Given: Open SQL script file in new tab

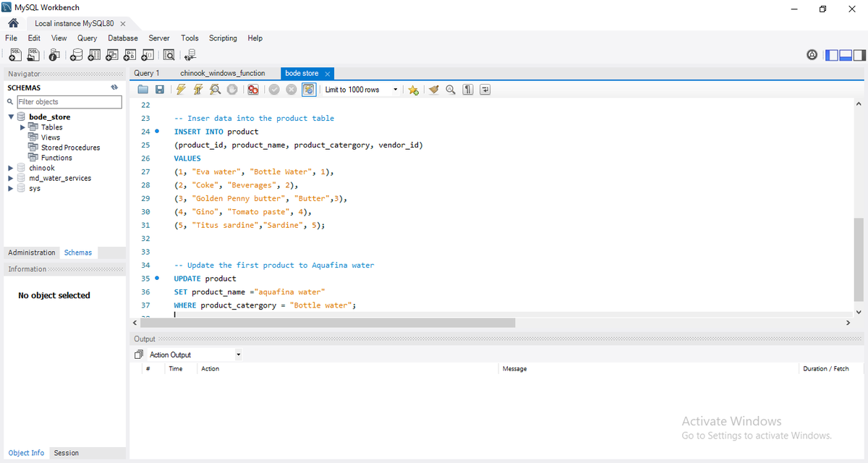Looking at the screenshot, I should [x=33, y=54].
